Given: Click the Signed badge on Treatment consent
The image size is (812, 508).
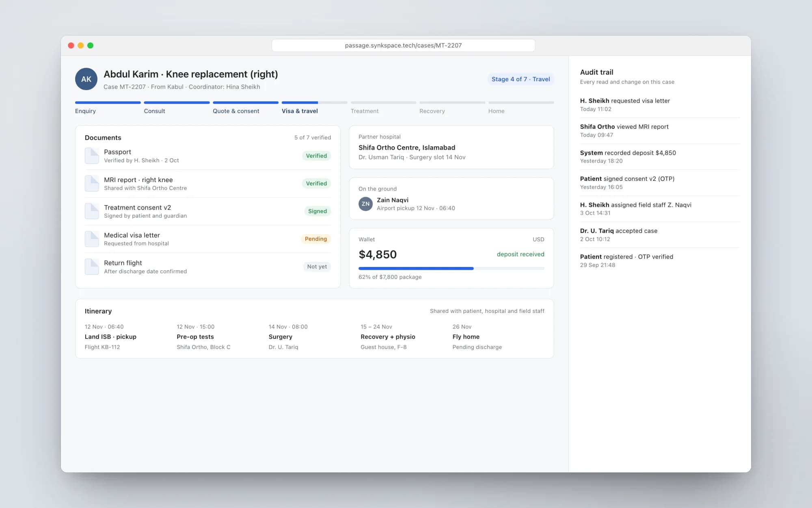Looking at the screenshot, I should [x=317, y=211].
